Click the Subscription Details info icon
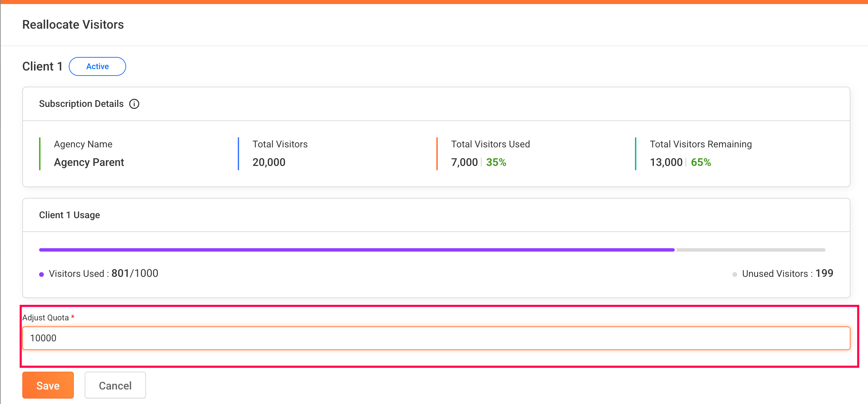Screen dimensions: 868x404 pyautogui.click(x=134, y=104)
